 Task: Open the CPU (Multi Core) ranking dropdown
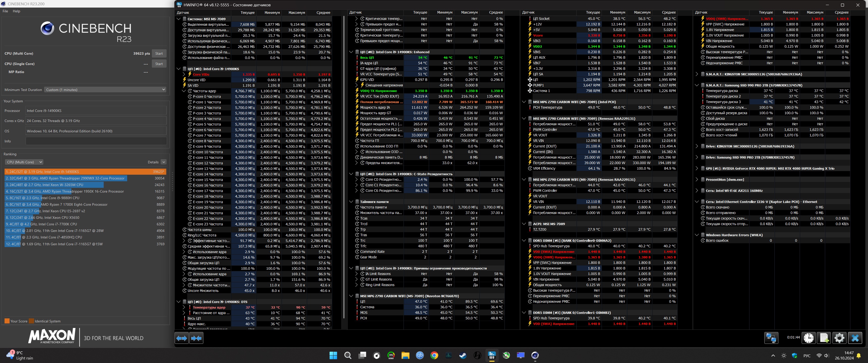(24, 162)
